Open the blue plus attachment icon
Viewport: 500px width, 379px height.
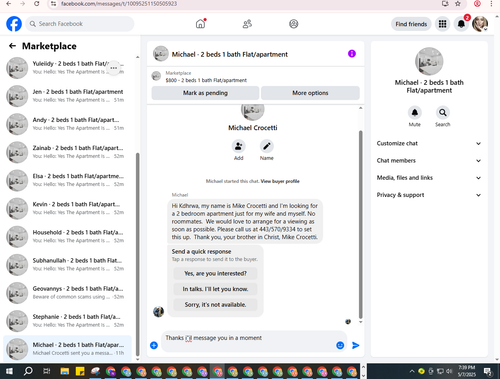click(154, 345)
